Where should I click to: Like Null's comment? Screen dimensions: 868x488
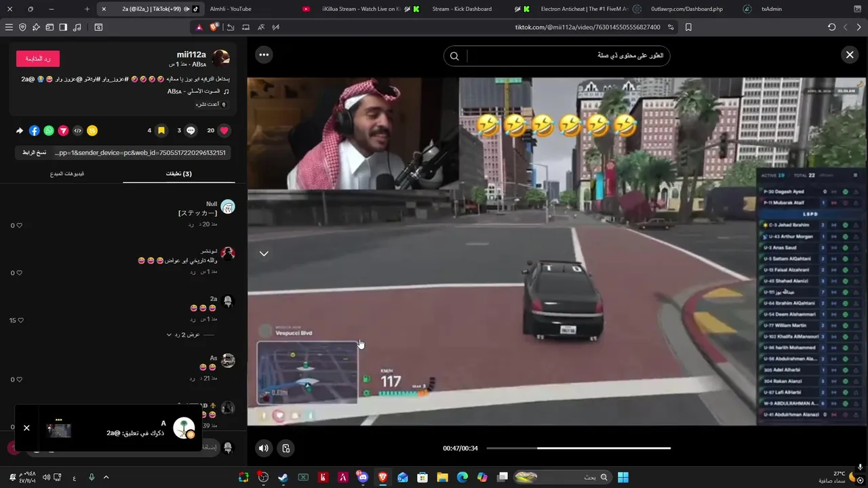(x=19, y=226)
